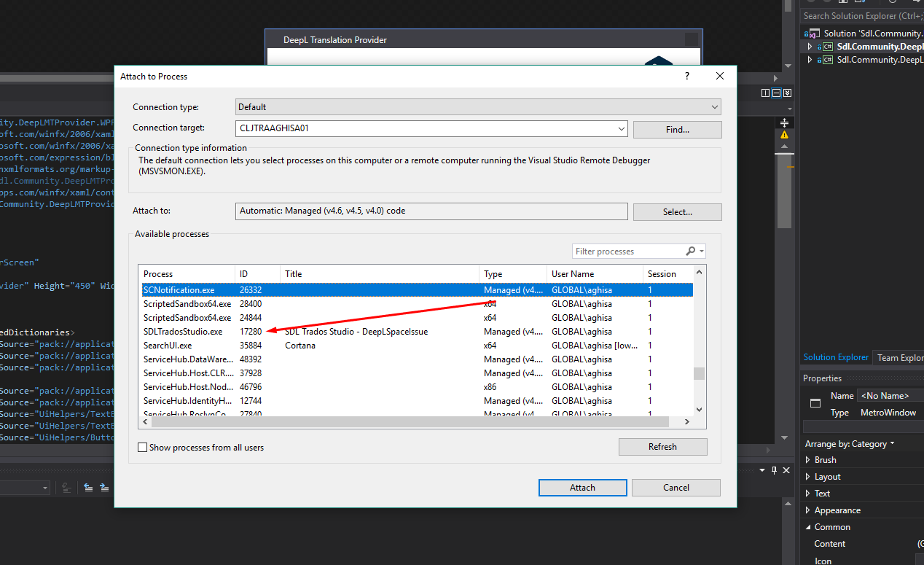Click the window type icon in Properties panel

815,403
